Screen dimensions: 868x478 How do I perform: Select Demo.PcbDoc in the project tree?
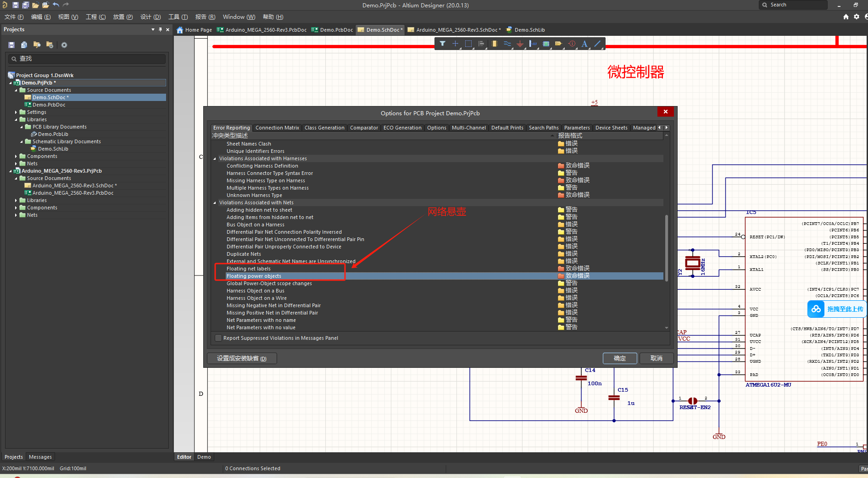coord(49,105)
